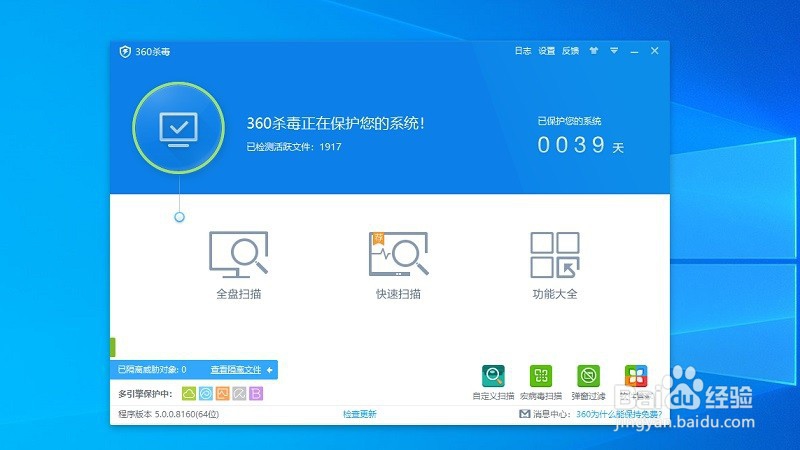Image resolution: width=800 pixels, height=450 pixels.
Task: Click 检查更新 check update link
Action: click(360, 414)
